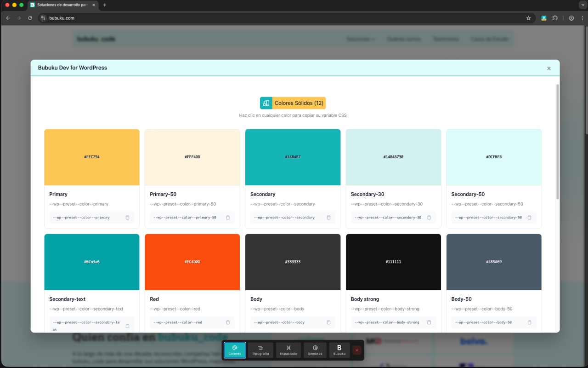
Task: Click the #14B4B7 Secondary color swatch
Action: coord(293,157)
